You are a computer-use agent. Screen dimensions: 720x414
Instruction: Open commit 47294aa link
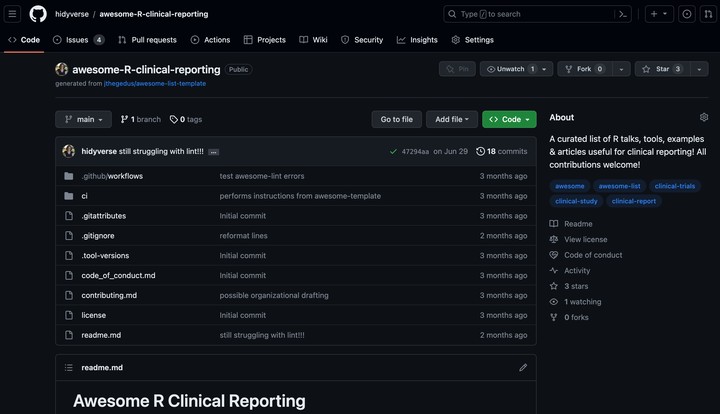tap(415, 151)
